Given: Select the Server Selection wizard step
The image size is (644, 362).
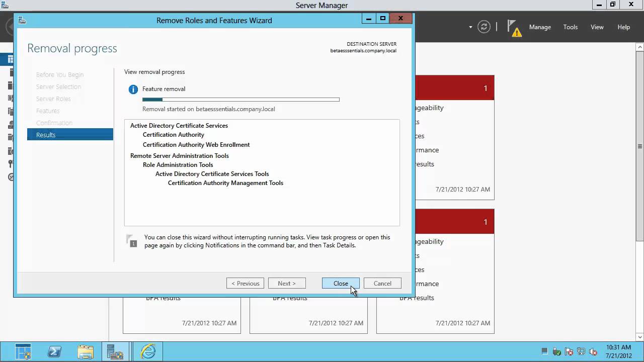Looking at the screenshot, I should pyautogui.click(x=58, y=87).
